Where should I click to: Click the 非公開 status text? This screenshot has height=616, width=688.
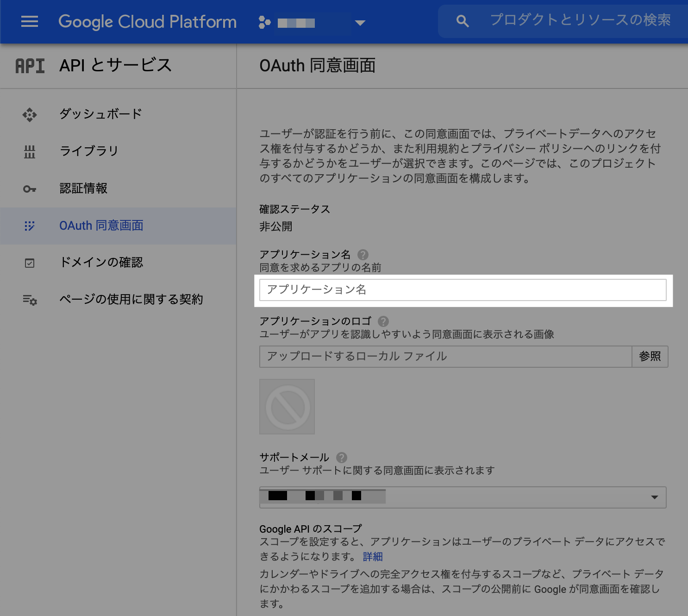click(276, 227)
